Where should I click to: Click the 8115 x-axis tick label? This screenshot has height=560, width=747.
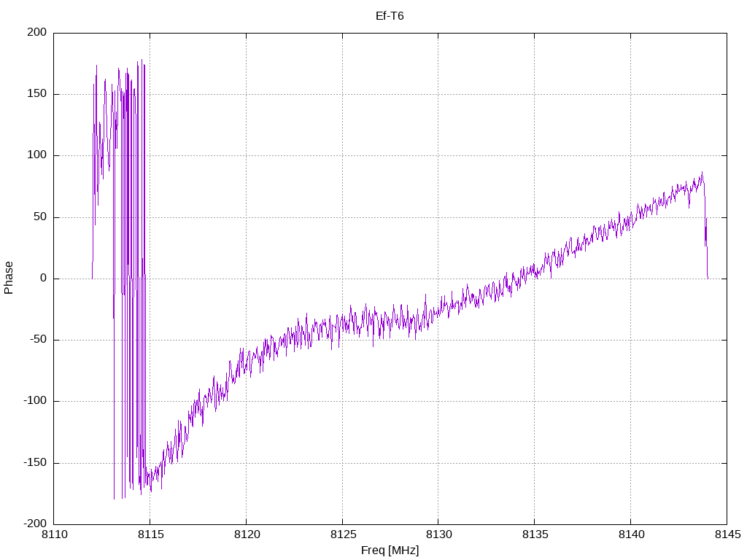pyautogui.click(x=150, y=534)
